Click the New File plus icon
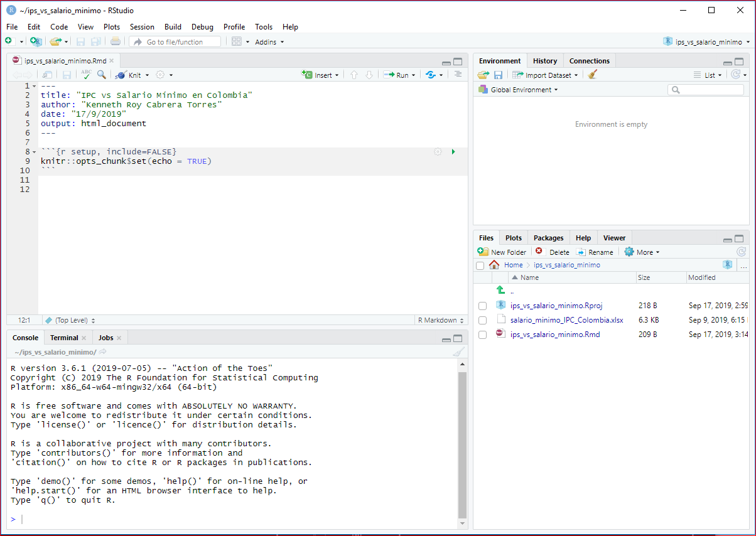Viewport: 756px width, 536px height. click(x=9, y=41)
